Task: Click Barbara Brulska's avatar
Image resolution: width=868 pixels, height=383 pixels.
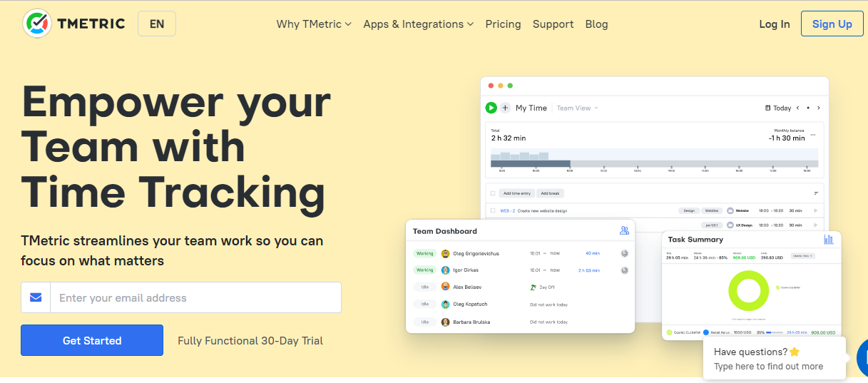Action: (446, 322)
